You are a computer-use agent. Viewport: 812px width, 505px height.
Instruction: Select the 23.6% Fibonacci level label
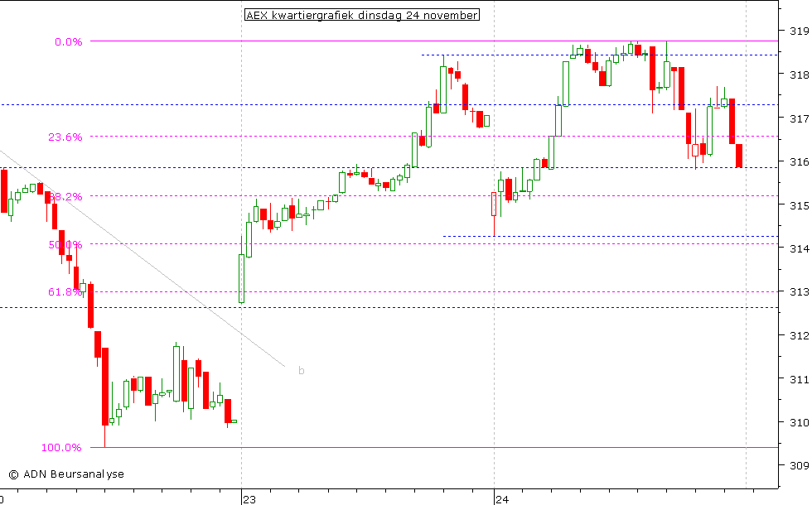click(65, 137)
